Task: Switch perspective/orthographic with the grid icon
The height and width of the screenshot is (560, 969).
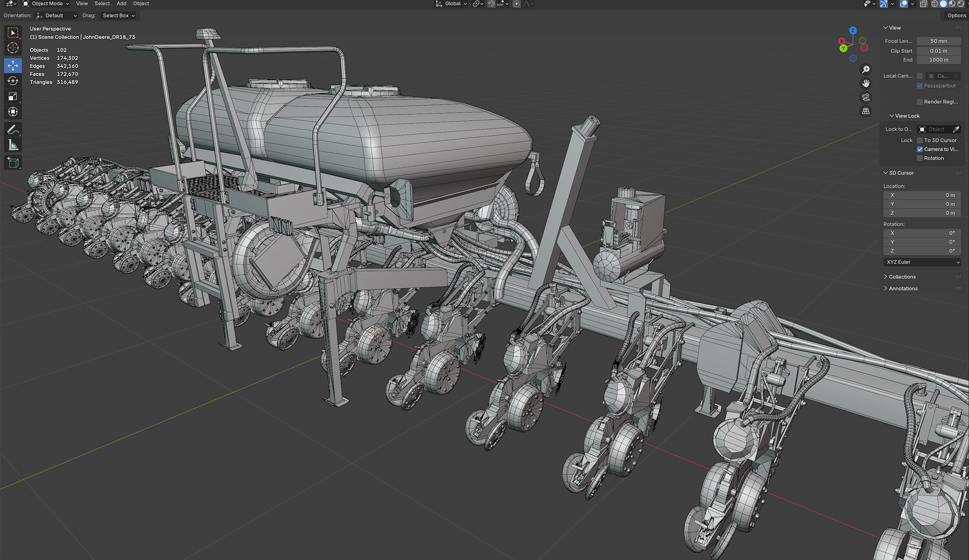Action: point(866,111)
